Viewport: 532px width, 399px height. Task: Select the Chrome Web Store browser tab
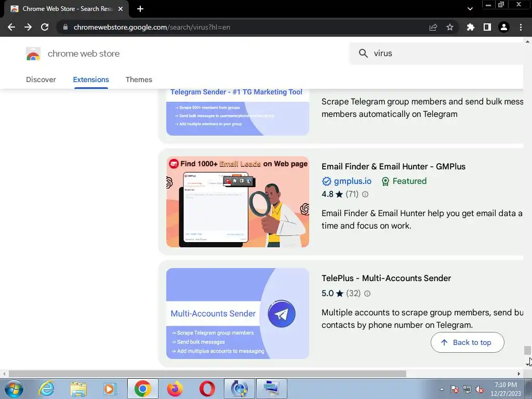click(66, 9)
